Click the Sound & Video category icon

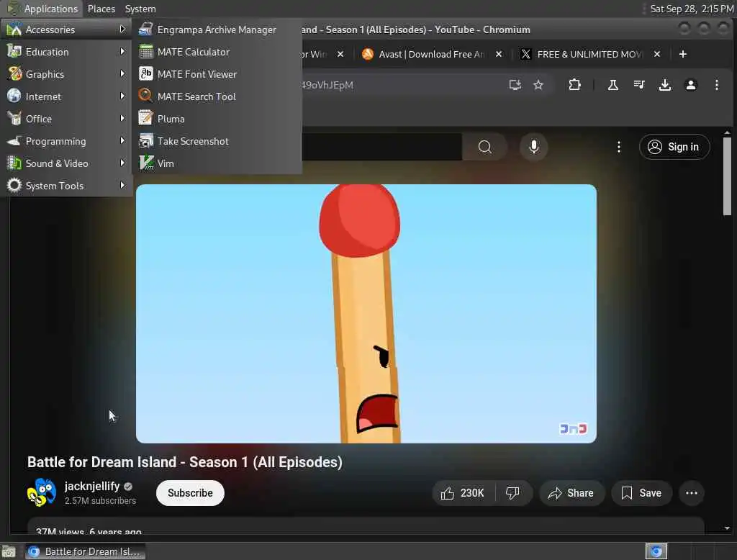tap(14, 163)
